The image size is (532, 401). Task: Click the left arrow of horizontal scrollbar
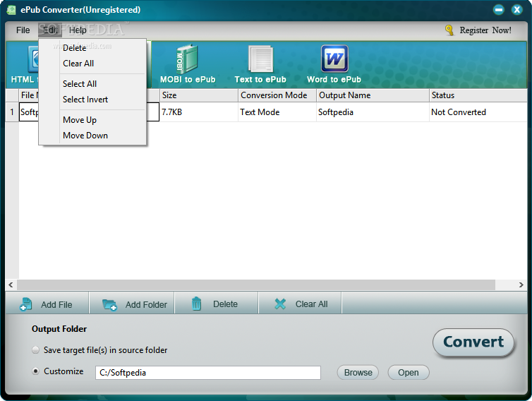(x=11, y=285)
